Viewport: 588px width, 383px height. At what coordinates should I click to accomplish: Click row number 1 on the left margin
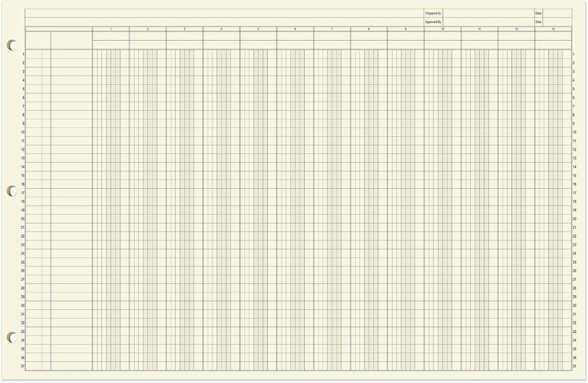pyautogui.click(x=23, y=54)
